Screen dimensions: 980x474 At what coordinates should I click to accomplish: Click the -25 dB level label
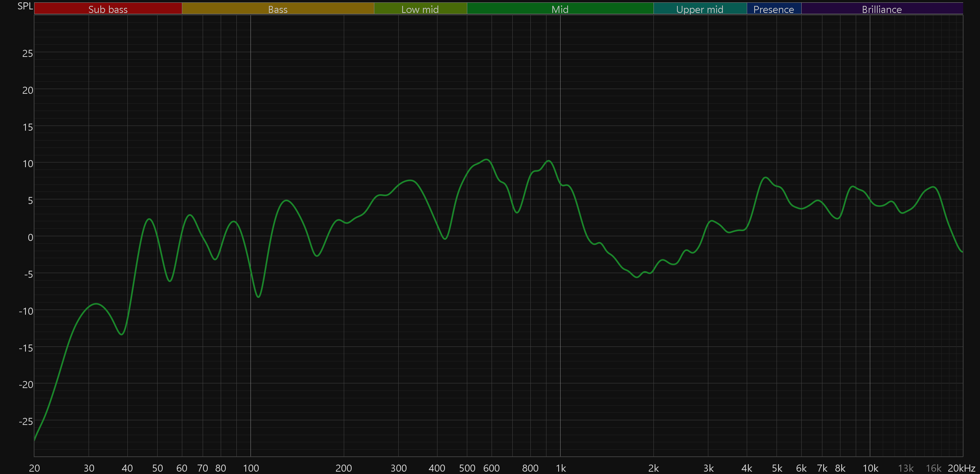pos(26,421)
